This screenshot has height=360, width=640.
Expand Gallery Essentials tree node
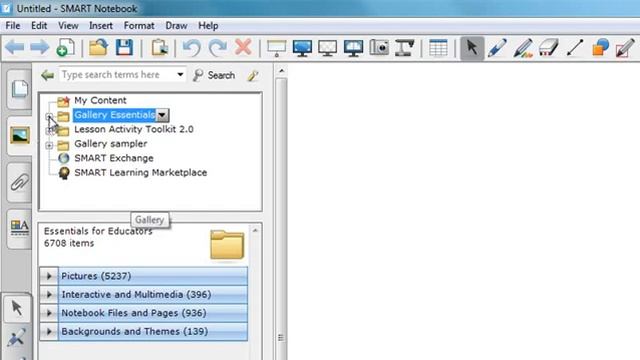[49, 116]
